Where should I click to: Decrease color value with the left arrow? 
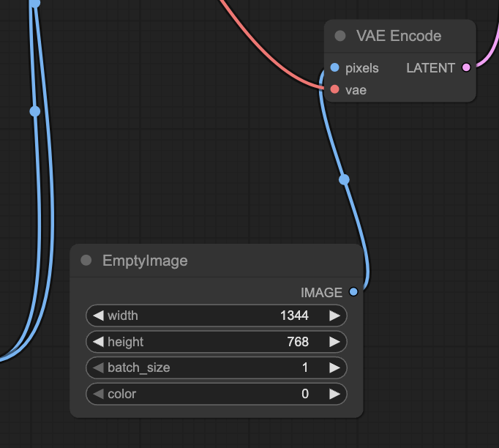97,394
